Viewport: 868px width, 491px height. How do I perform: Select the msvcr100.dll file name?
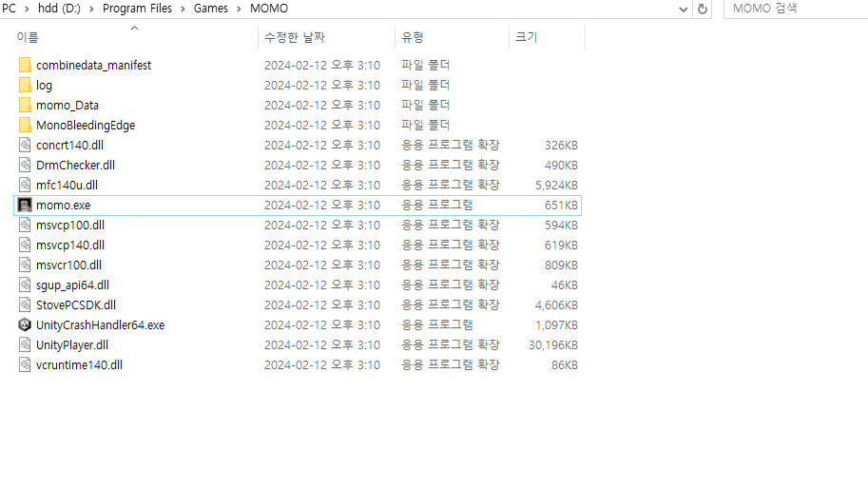point(69,265)
